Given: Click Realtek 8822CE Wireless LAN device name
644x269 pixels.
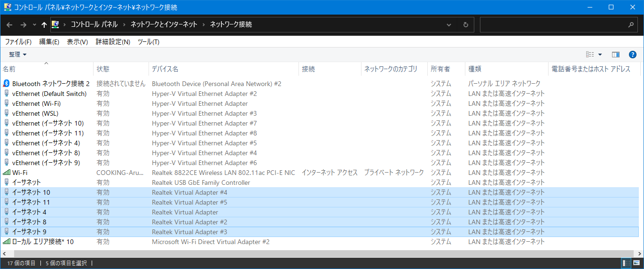Looking at the screenshot, I should (223, 173).
